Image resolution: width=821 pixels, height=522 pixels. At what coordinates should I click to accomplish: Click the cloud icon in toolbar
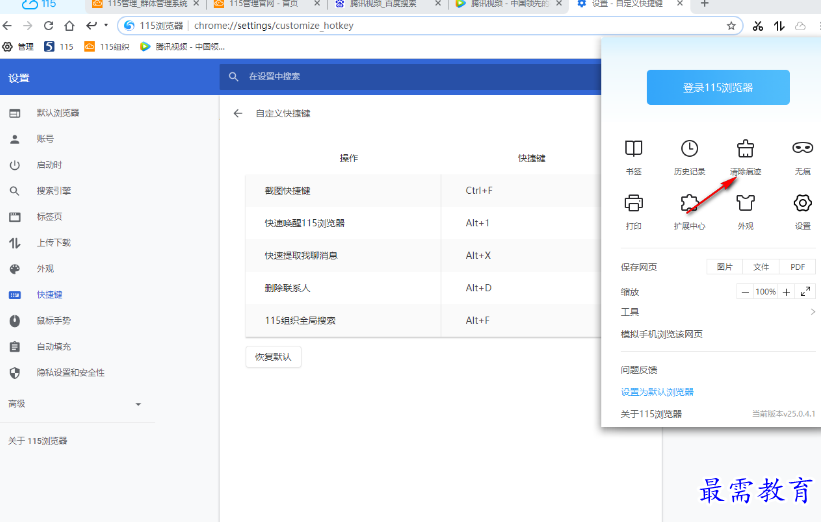800,26
